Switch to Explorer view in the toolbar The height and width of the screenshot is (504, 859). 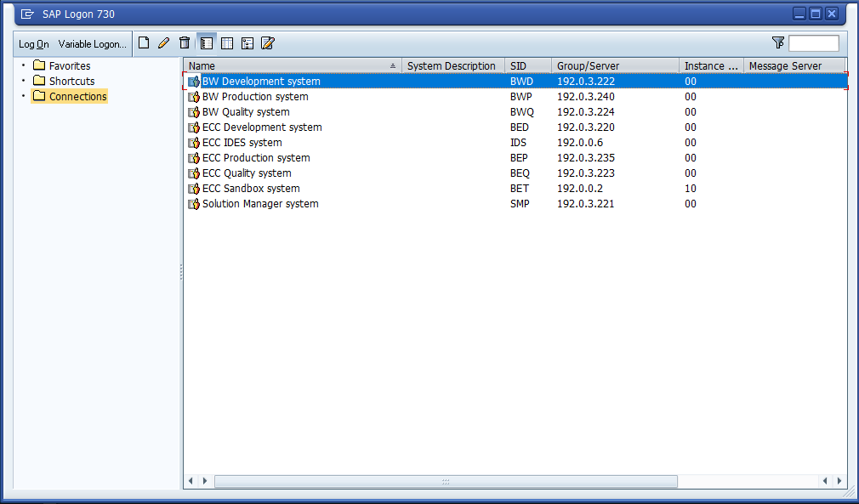(x=207, y=43)
